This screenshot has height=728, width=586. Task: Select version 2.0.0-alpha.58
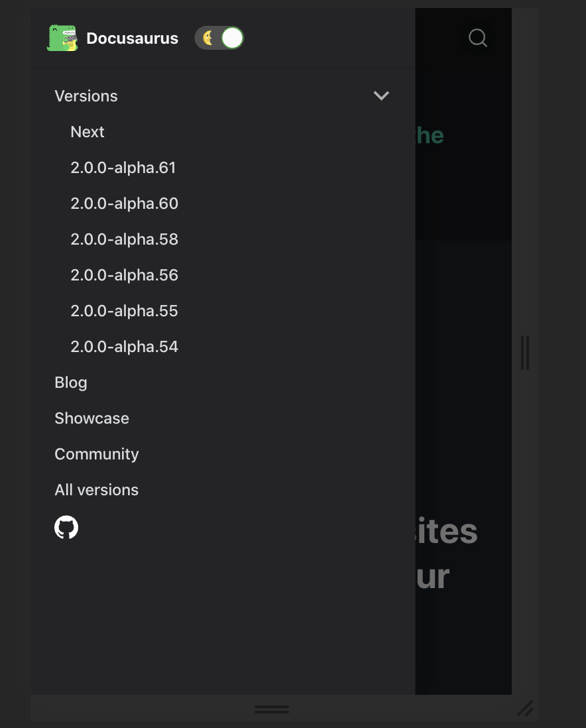124,239
